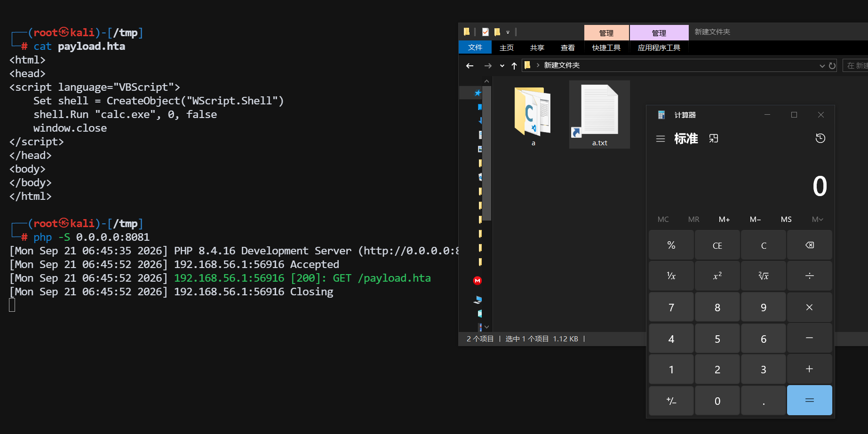Click calculator digit 9

(x=764, y=307)
